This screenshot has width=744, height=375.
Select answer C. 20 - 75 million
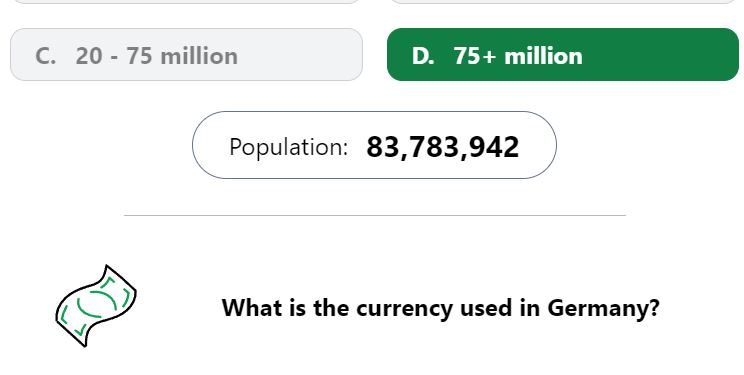pos(186,55)
